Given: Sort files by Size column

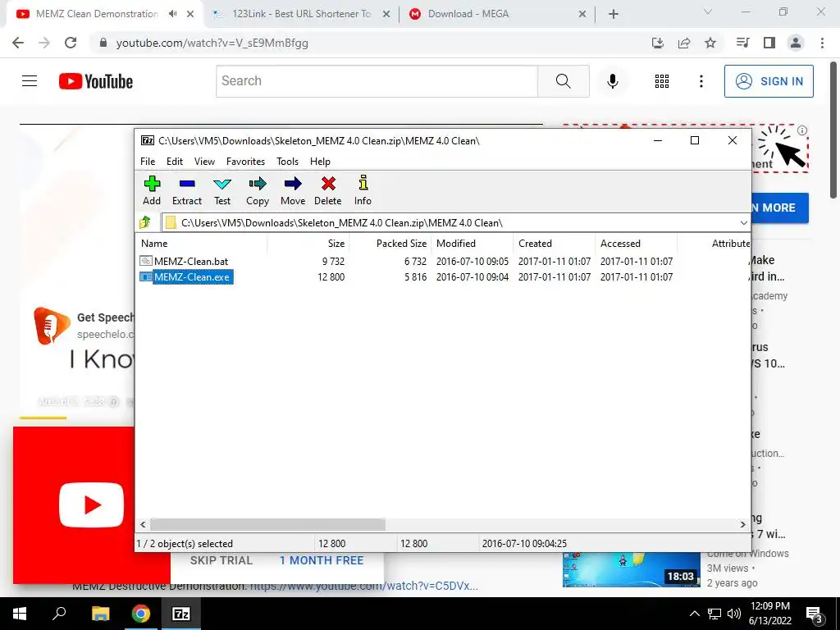Looking at the screenshot, I should click(308, 243).
